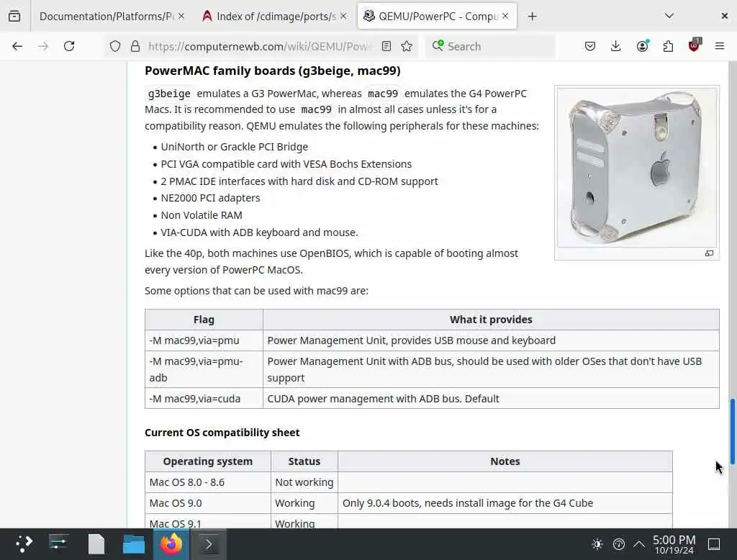This screenshot has width=737, height=560.
Task: Open Dolphin file manager from taskbar
Action: [134, 544]
